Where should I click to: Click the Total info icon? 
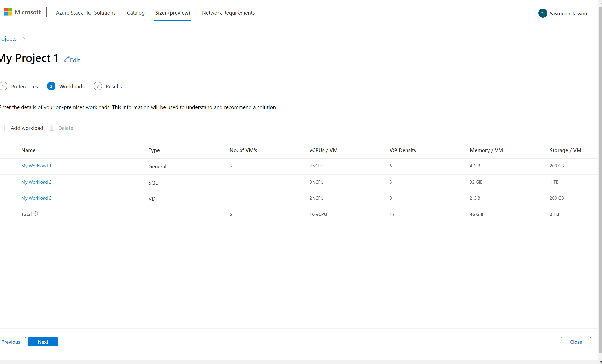(36, 214)
